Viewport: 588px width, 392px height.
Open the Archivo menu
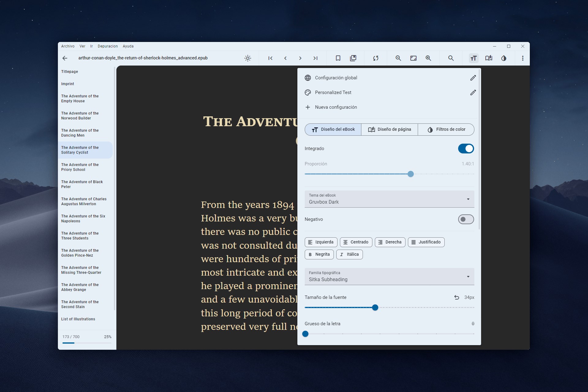coord(68,46)
